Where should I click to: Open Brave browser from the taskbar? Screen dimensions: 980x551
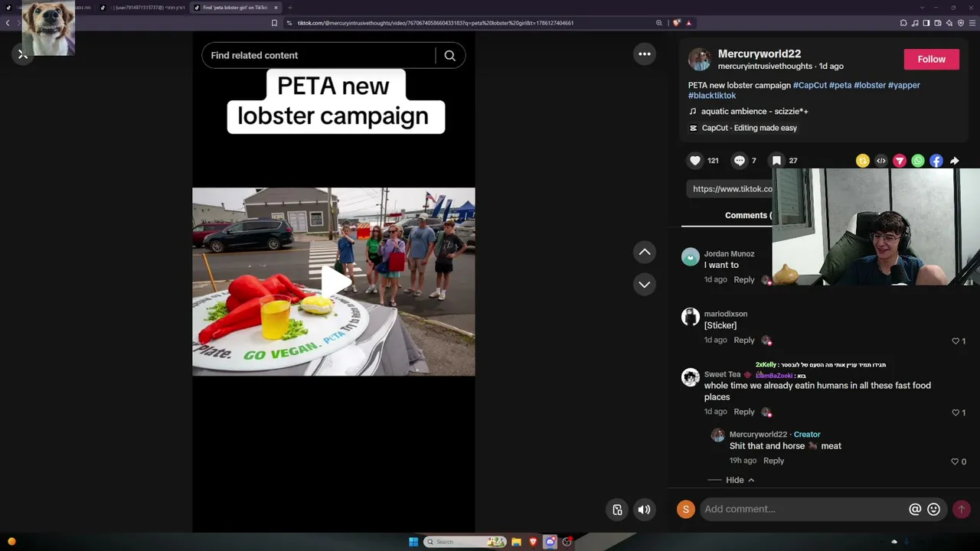[533, 542]
